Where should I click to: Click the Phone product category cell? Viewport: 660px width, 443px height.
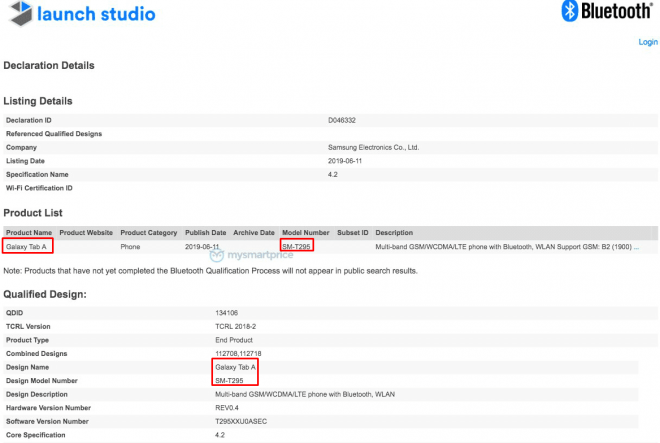[130, 247]
